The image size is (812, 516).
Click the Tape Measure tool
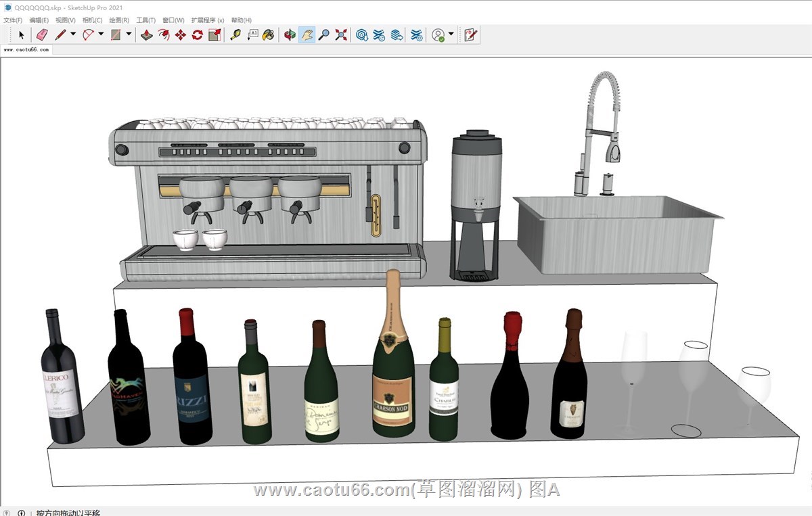235,35
